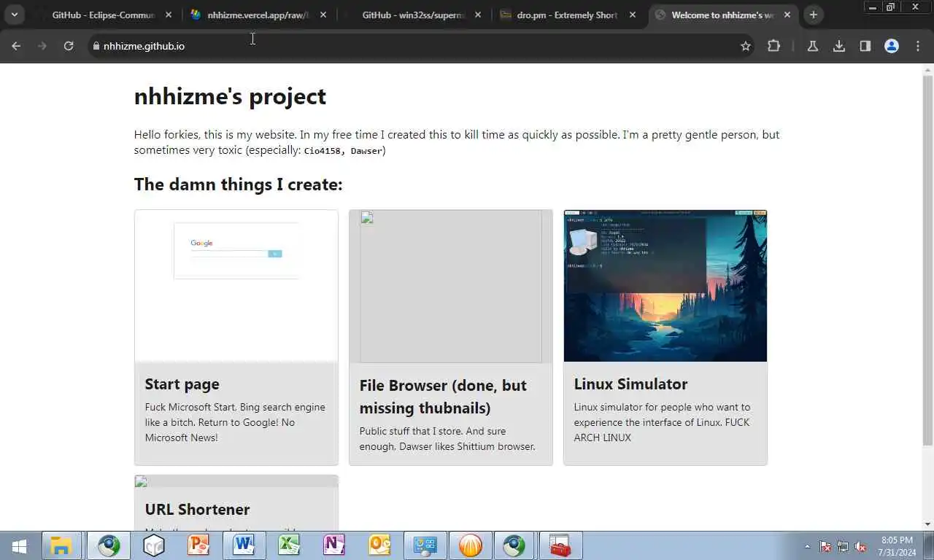The height and width of the screenshot is (560, 934).
Task: Close the nhhizme.vercel.app tab
Action: tap(323, 15)
